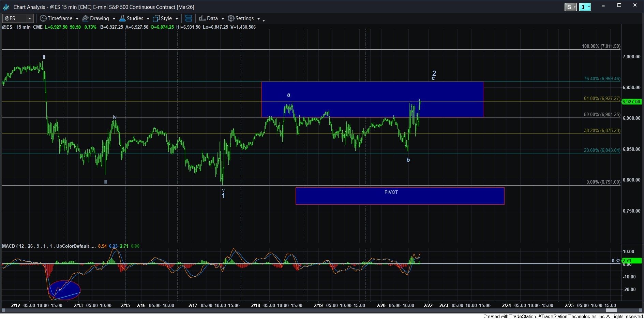Open the toolbar overflow arrow after Settings
The height and width of the screenshot is (319, 644).
(264, 21)
